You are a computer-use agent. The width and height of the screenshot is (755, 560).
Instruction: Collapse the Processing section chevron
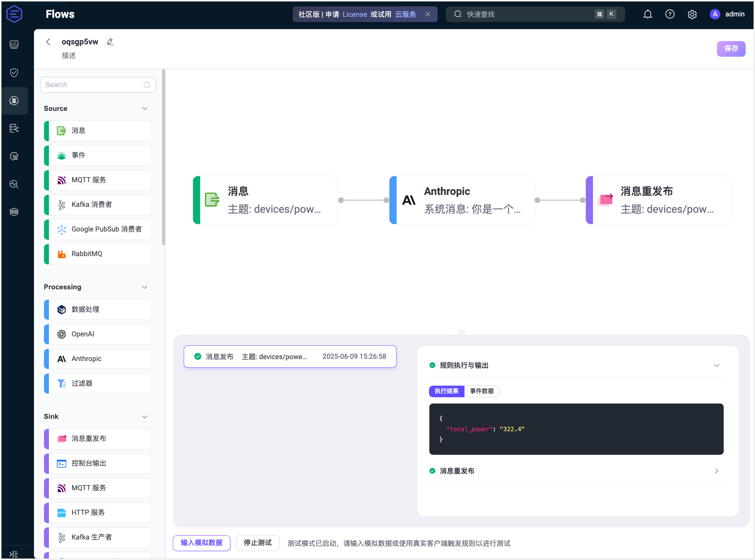(x=145, y=287)
